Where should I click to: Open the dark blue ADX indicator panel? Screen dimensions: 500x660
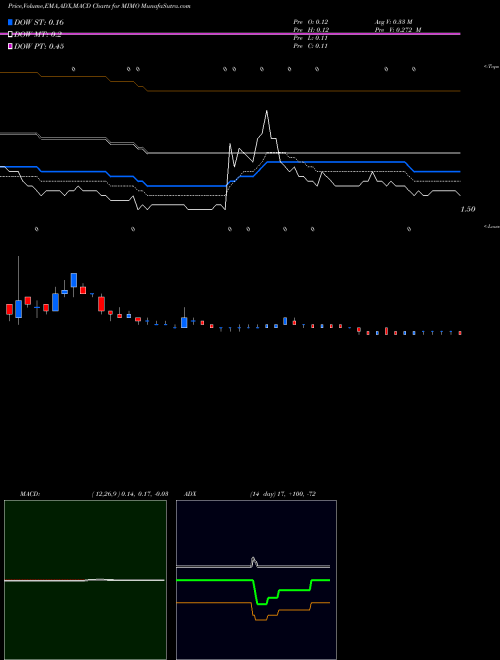(256, 580)
